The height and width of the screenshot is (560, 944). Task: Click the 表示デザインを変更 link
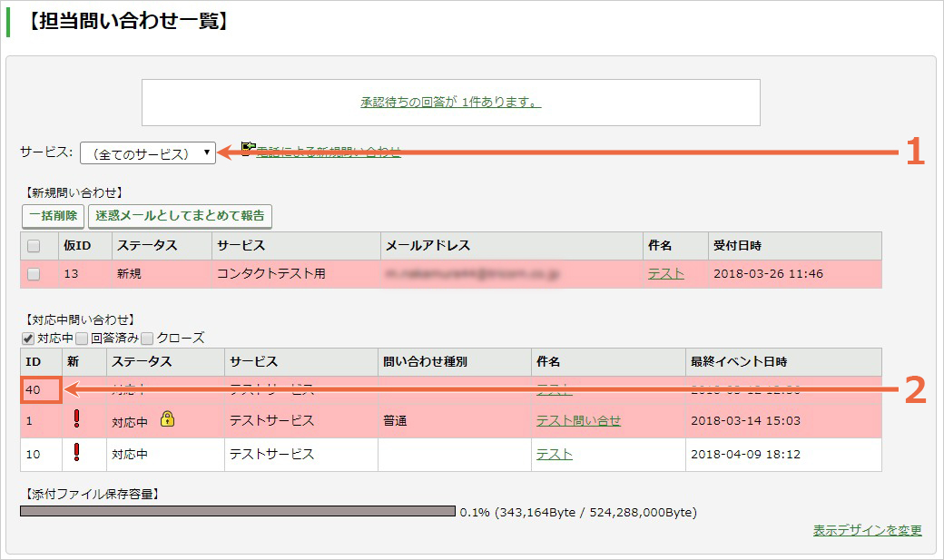(x=867, y=530)
